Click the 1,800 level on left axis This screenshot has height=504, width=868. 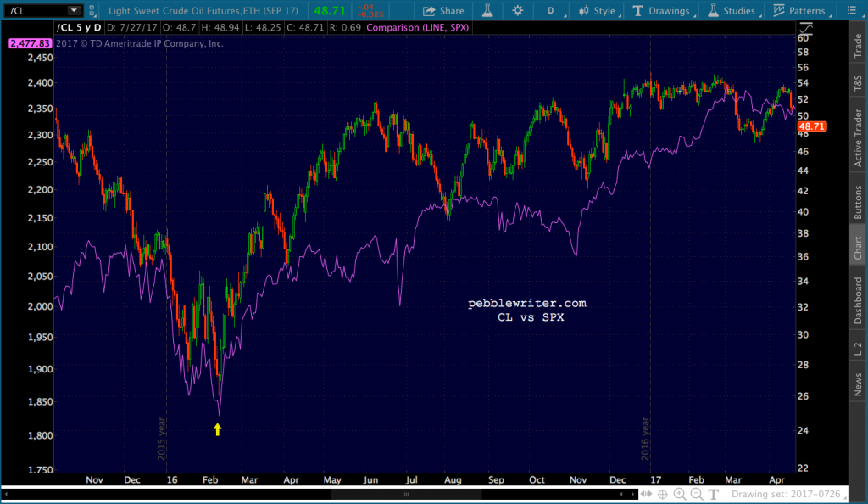[x=40, y=435]
